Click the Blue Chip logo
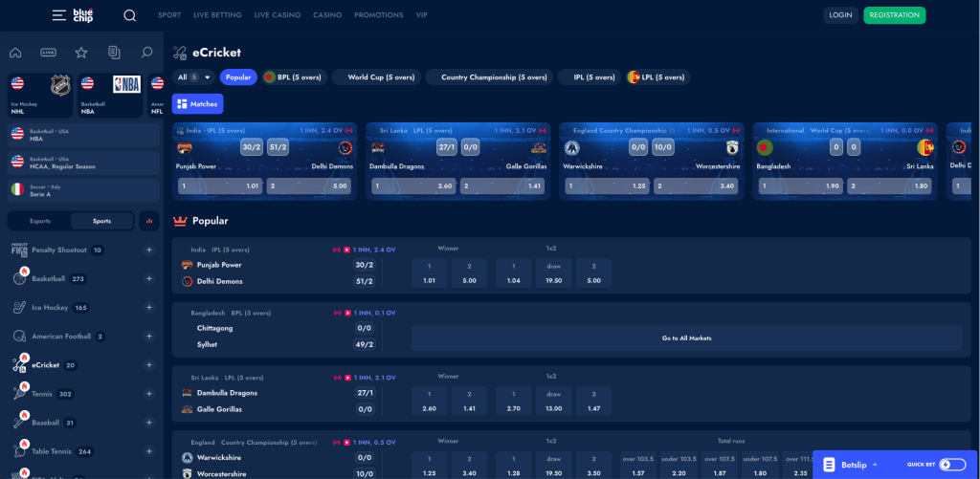980x479 pixels. click(82, 15)
